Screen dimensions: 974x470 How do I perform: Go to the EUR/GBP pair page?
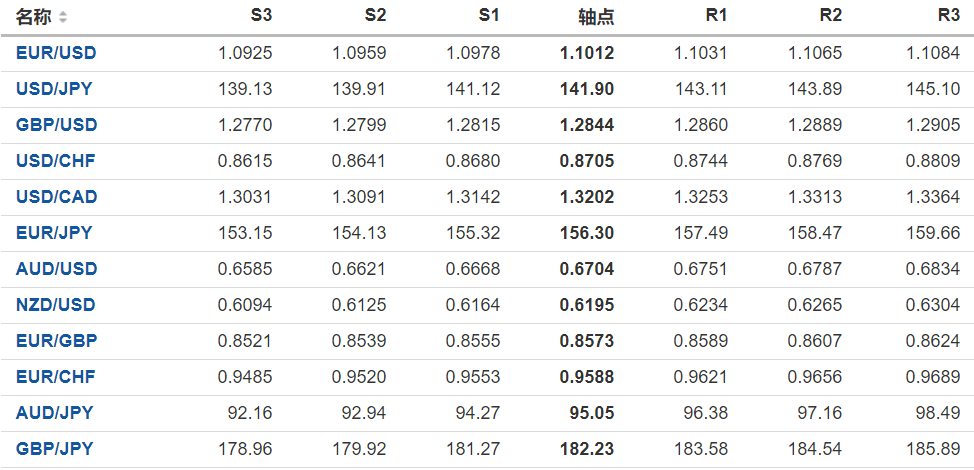coord(56,341)
